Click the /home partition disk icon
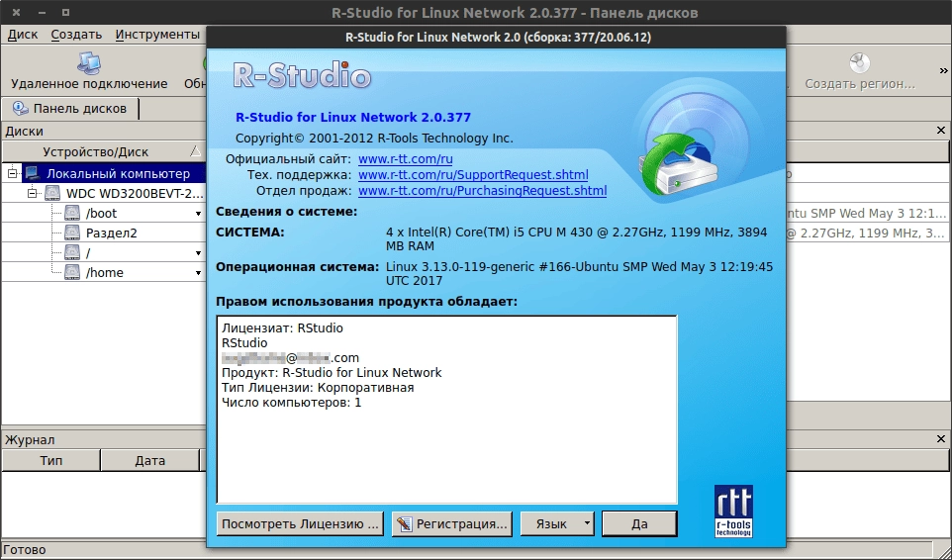 (x=72, y=272)
